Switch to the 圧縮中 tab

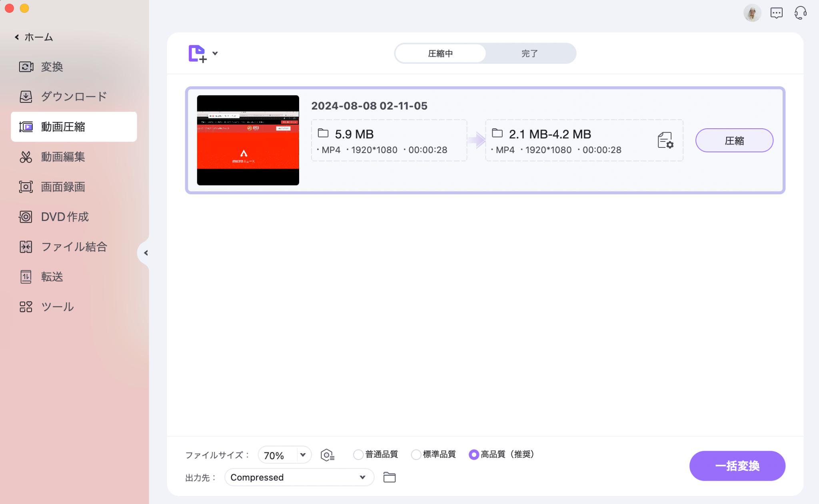(x=440, y=54)
